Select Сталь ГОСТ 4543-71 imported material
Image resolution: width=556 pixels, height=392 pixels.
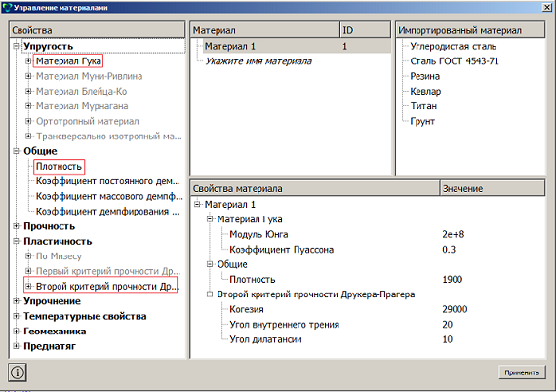[x=455, y=61]
